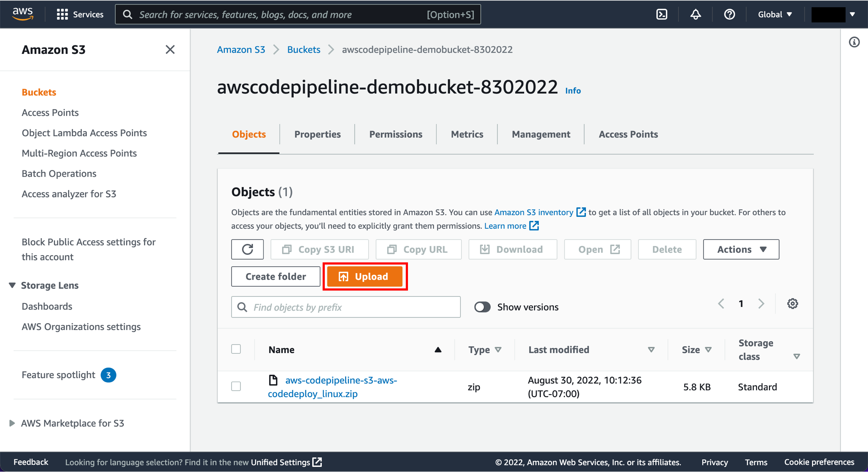Screen dimensions: 868x472
Task: Refresh the objects list
Action: point(247,249)
